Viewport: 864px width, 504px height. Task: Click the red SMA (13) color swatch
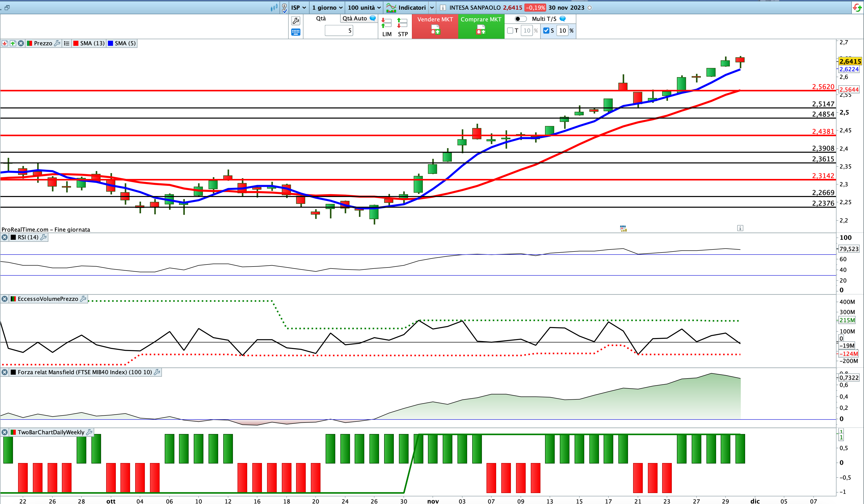76,43
